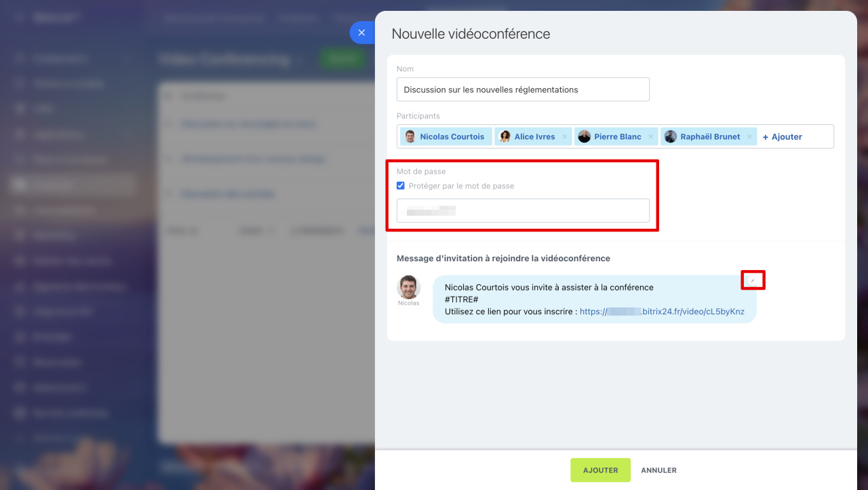Click the green AJOUTER button
This screenshot has width=868, height=490.
pyautogui.click(x=600, y=470)
